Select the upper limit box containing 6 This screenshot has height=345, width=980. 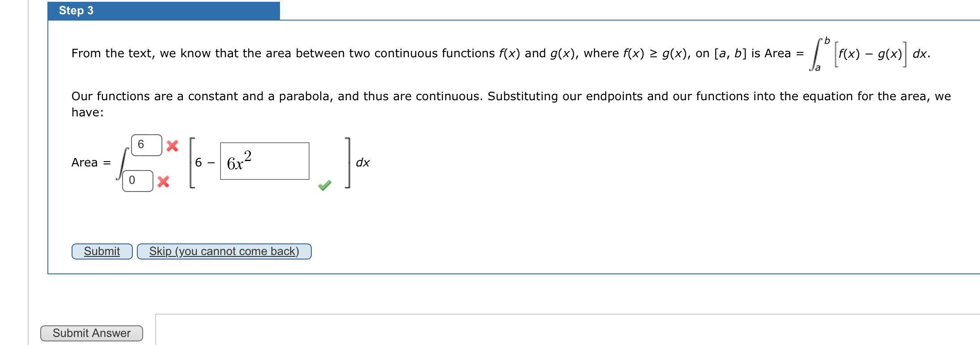(148, 144)
